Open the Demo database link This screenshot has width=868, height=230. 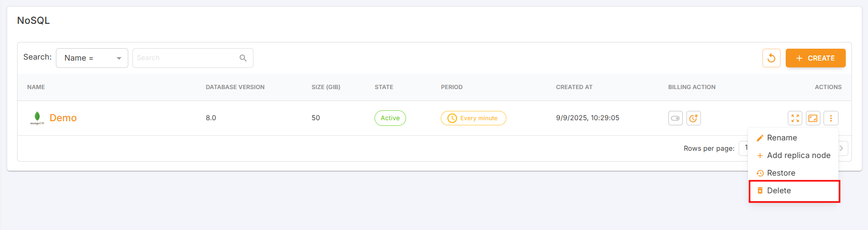pos(63,118)
